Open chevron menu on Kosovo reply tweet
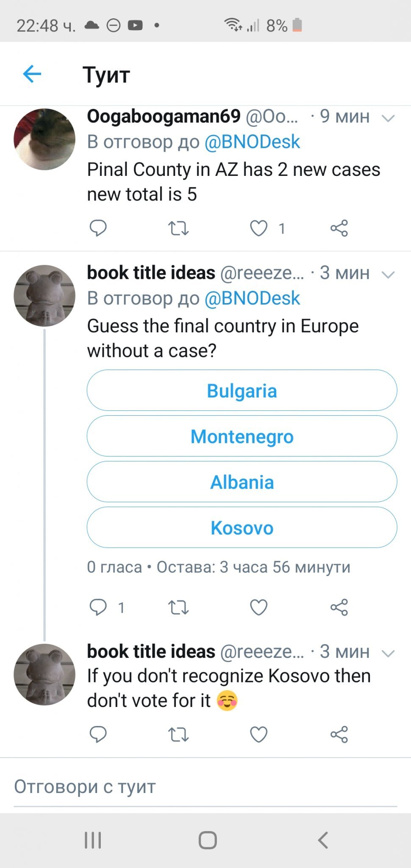This screenshot has width=411, height=868. pos(388,653)
